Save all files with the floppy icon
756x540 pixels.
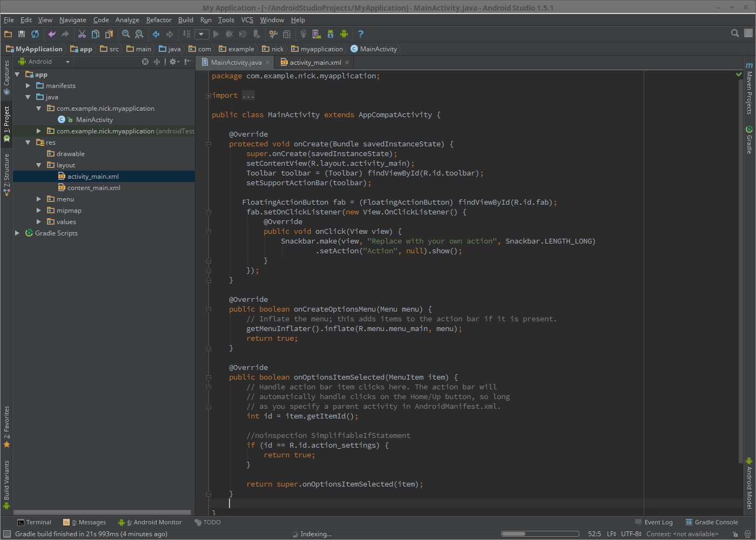22,34
